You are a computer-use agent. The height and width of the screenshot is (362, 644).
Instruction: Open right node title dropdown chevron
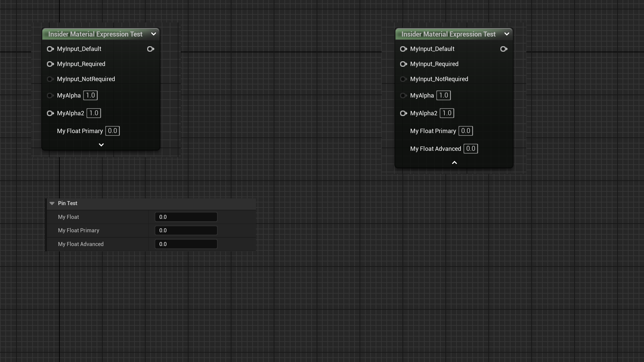pos(506,34)
